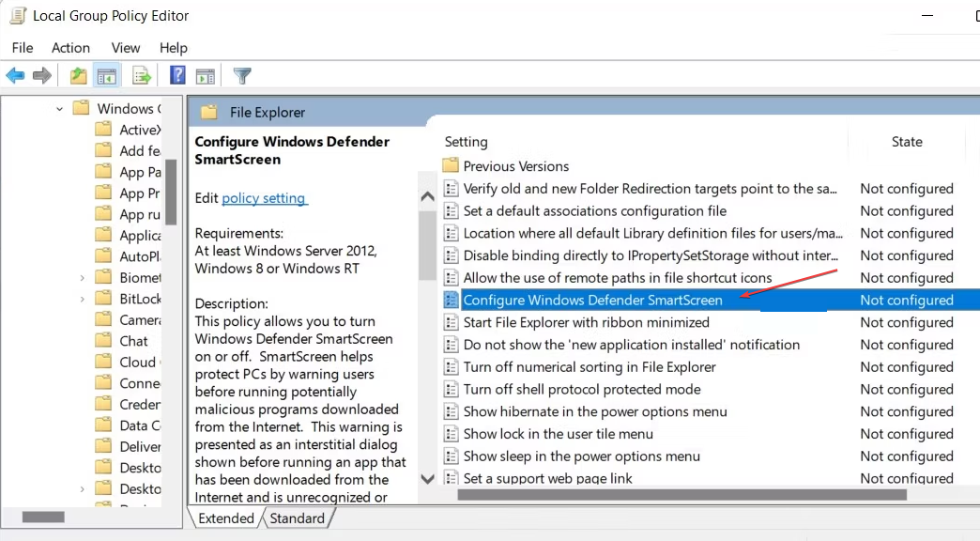The width and height of the screenshot is (980, 541).
Task: Select 'Location where all default Library definition' setting
Action: coord(653,233)
